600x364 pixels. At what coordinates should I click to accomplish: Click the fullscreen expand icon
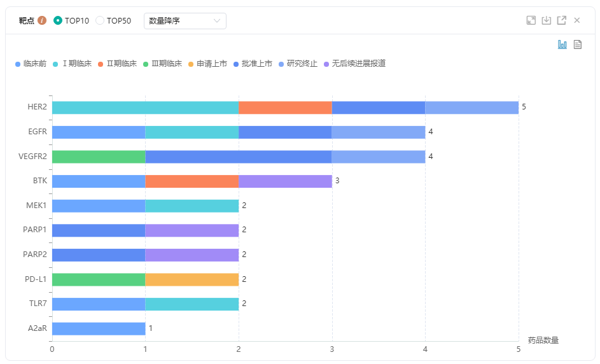(531, 20)
